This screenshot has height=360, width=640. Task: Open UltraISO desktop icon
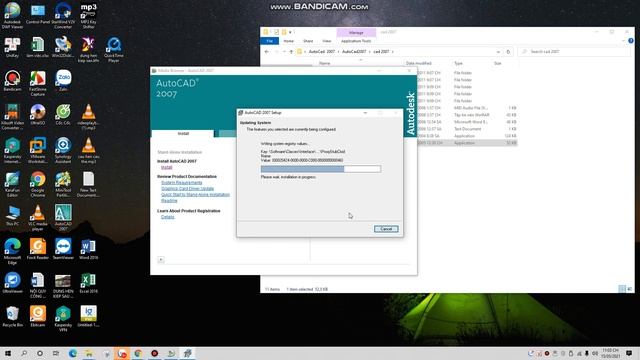38,115
